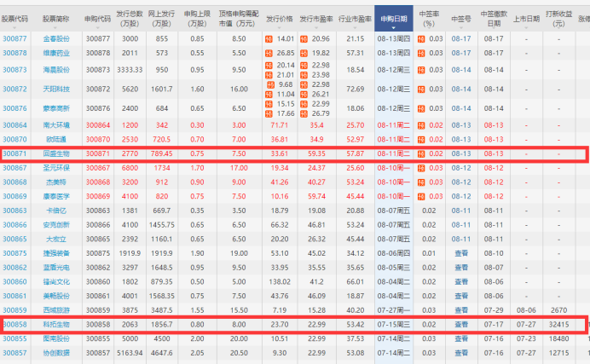This screenshot has width=590, height=364.
Task: Click the 预 icon beside P/E 19.82
Action: pyautogui.click(x=304, y=54)
